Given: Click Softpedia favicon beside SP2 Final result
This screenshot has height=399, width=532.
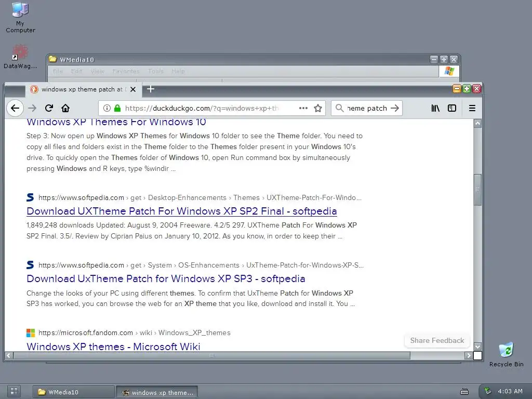Looking at the screenshot, I should [x=30, y=197].
